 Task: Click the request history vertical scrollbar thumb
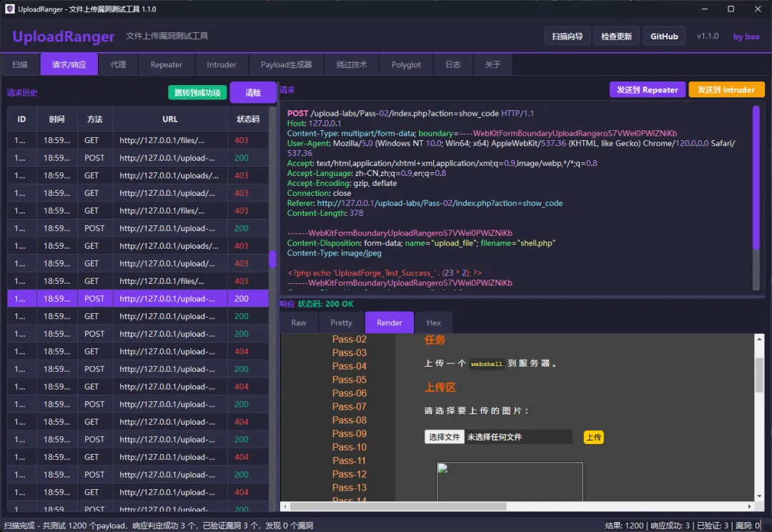[272, 259]
